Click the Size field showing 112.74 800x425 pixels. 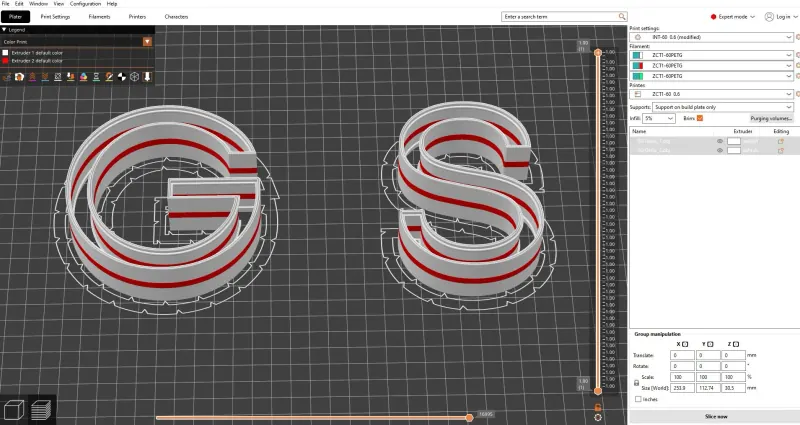point(708,388)
